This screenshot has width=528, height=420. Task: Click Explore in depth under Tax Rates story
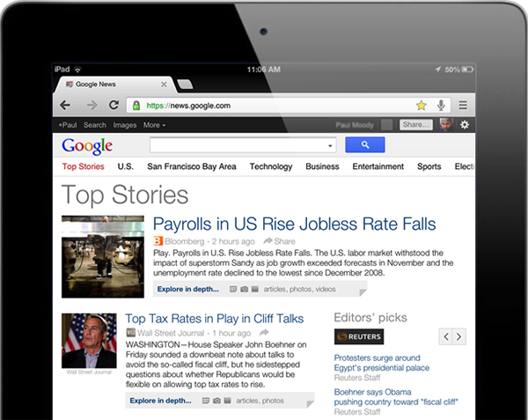tap(161, 401)
